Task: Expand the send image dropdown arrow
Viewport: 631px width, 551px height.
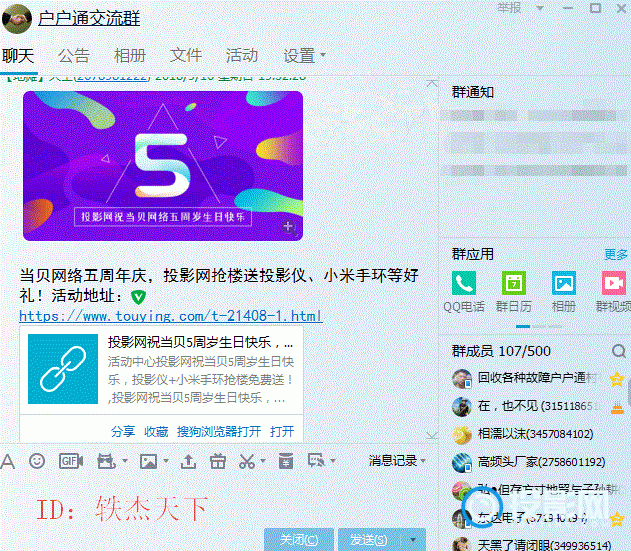Action: [166, 461]
